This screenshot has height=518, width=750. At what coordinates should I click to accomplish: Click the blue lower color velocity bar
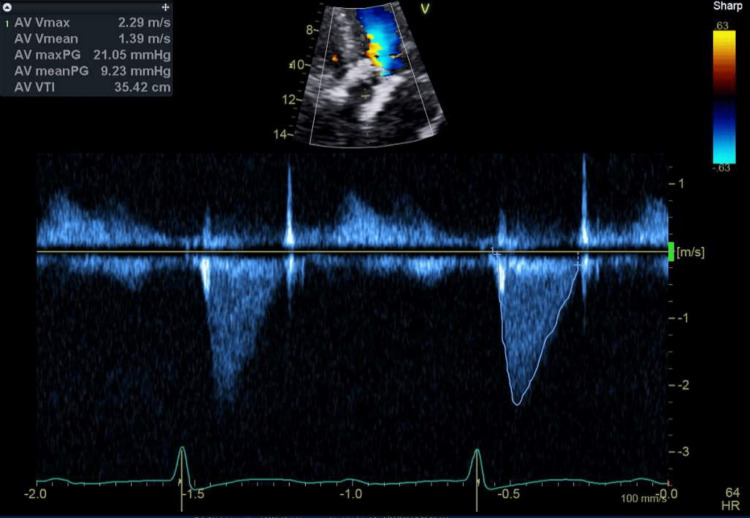pos(724,132)
